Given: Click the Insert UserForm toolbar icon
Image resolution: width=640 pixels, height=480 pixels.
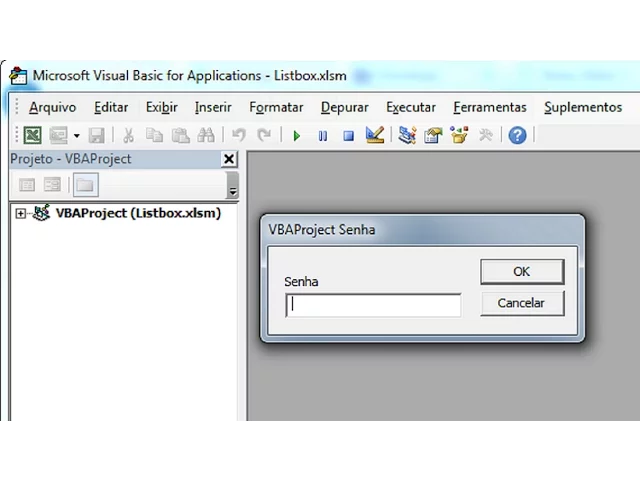Looking at the screenshot, I should [x=58, y=135].
